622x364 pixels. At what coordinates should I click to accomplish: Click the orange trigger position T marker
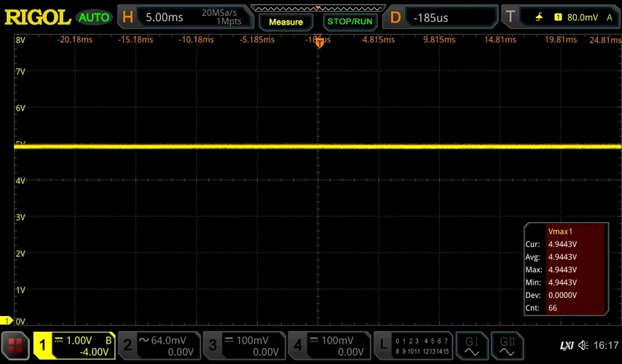tap(319, 43)
